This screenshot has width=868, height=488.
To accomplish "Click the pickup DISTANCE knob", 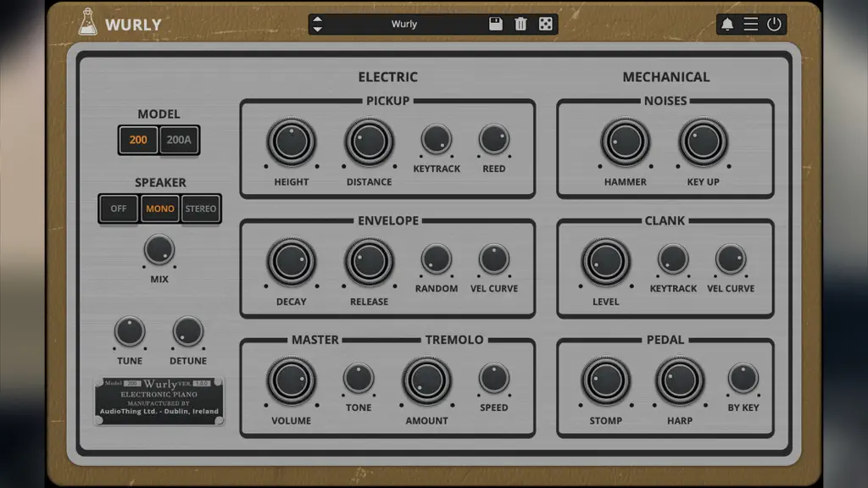I will pyautogui.click(x=370, y=141).
